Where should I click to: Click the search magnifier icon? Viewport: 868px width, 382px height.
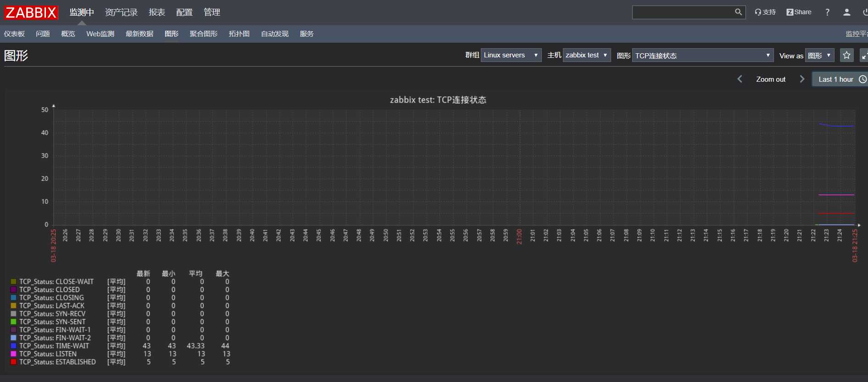(x=738, y=12)
